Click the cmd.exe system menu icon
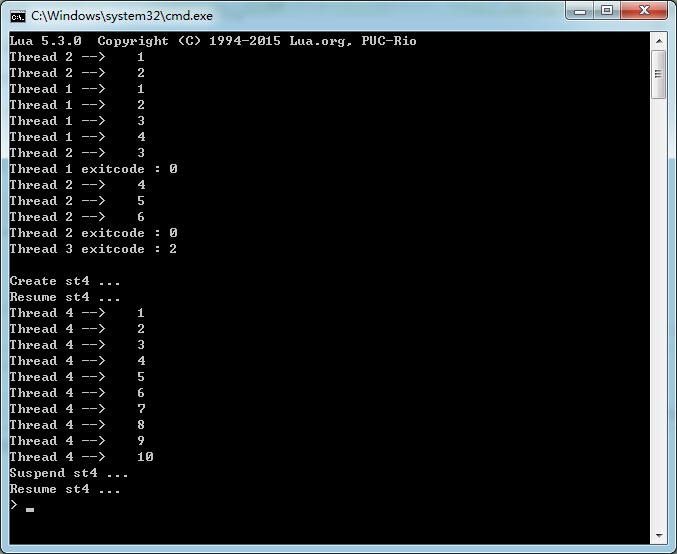Viewport: 677px width, 554px height. click(x=18, y=16)
